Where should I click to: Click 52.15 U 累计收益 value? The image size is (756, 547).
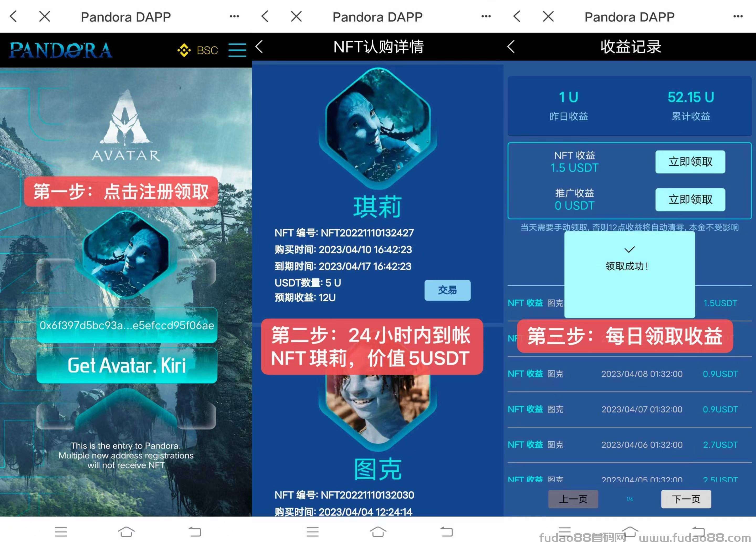(691, 97)
